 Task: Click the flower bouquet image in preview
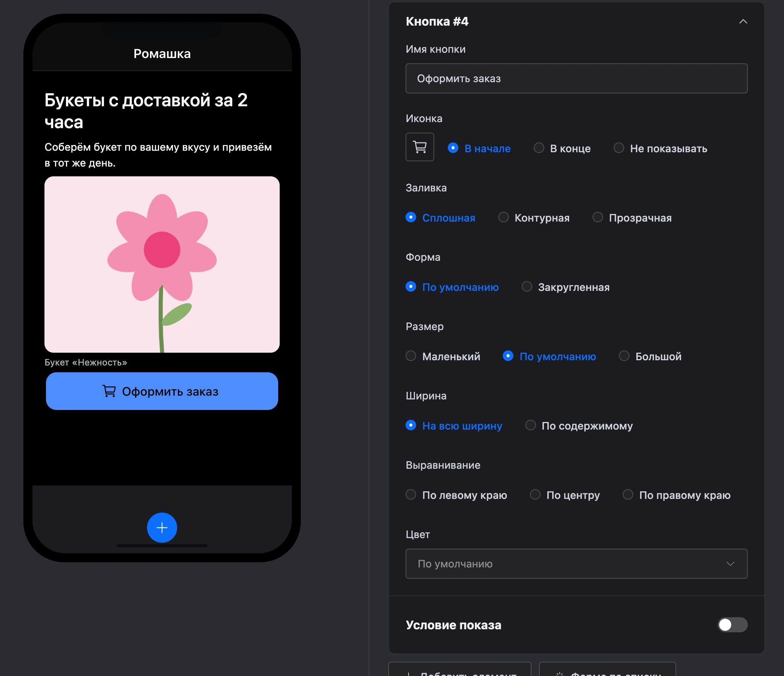point(162,265)
